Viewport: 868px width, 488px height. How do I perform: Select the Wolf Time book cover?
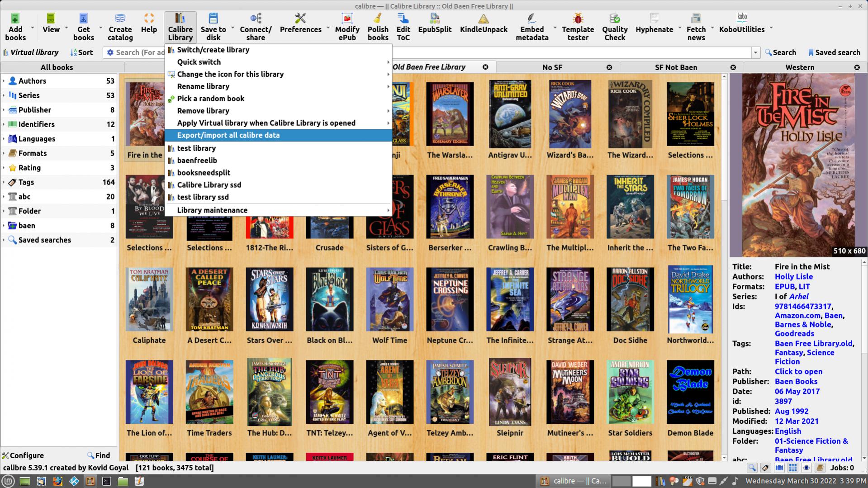coord(389,299)
